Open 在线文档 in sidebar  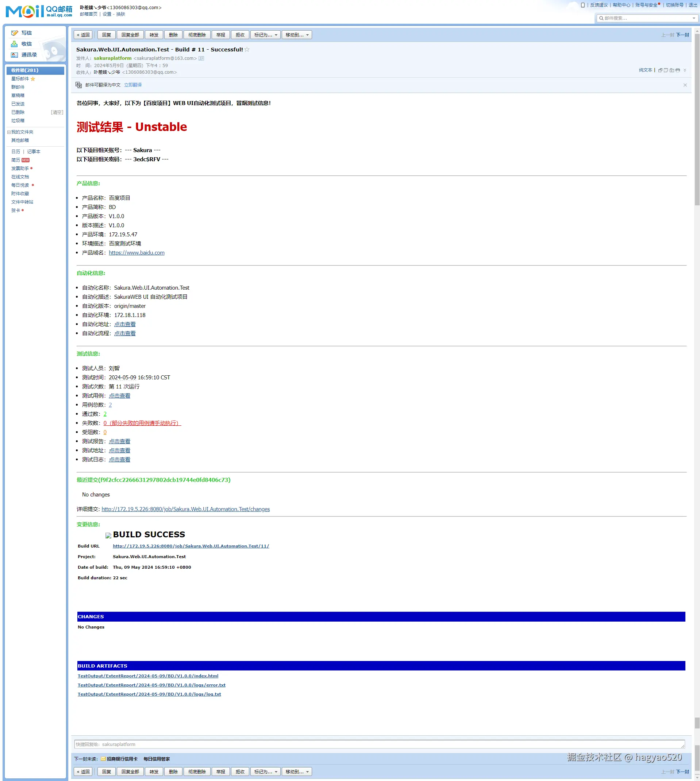pyautogui.click(x=20, y=177)
